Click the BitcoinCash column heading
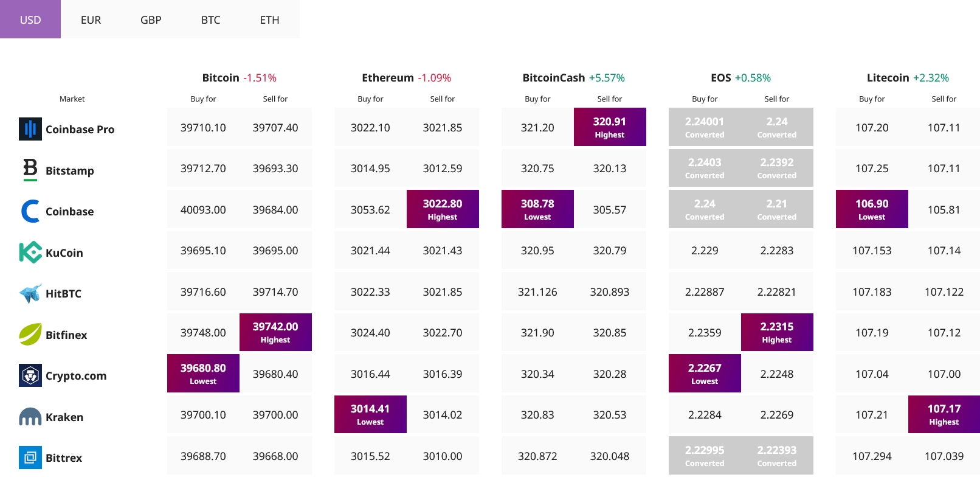Image resolution: width=980 pixels, height=477 pixels. [554, 78]
